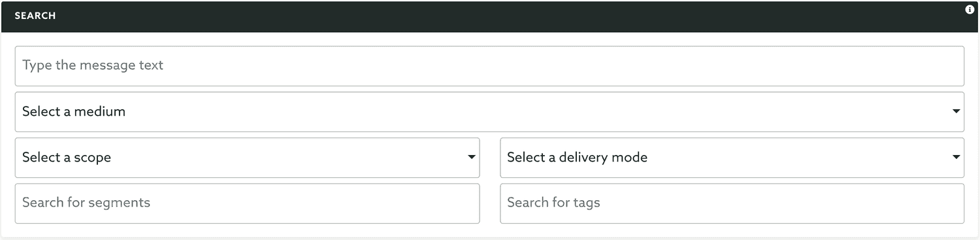Click the "Select a medium" placeholder text
The height and width of the screenshot is (240, 980).
(x=74, y=112)
